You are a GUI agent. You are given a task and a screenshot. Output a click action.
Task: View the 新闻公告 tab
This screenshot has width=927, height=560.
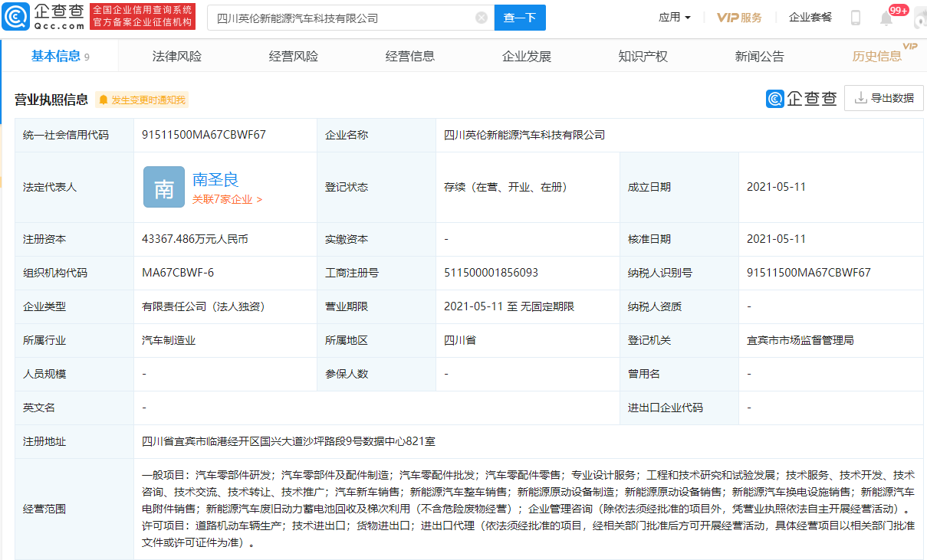pyautogui.click(x=758, y=56)
